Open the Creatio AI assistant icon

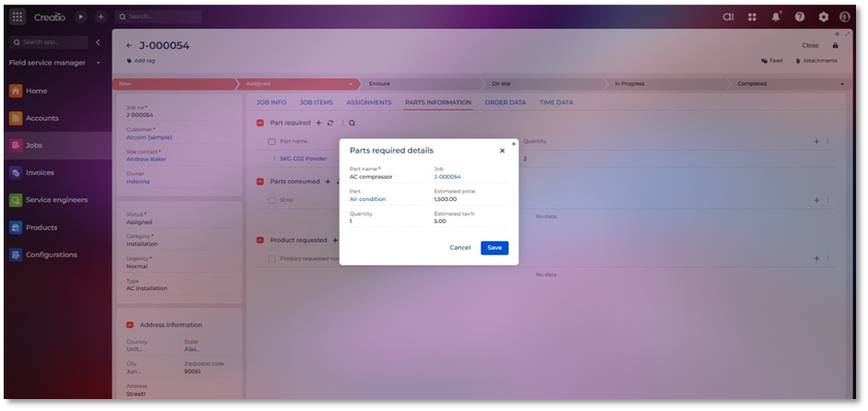[728, 17]
